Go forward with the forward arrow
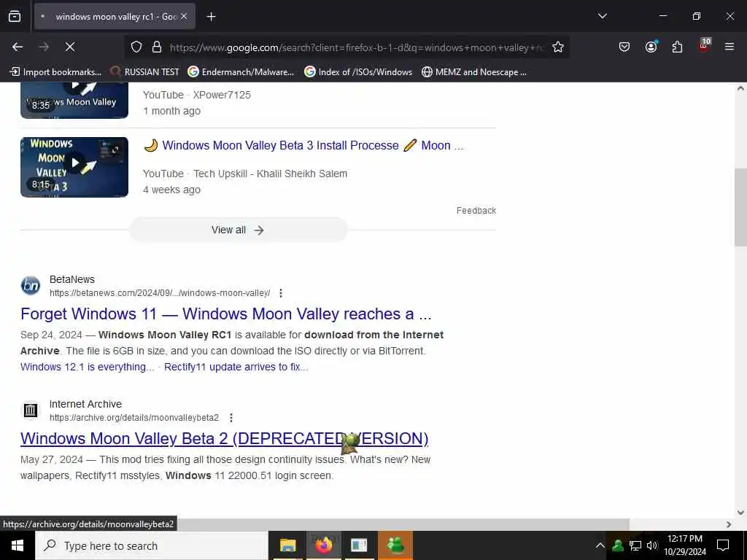 [x=44, y=47]
